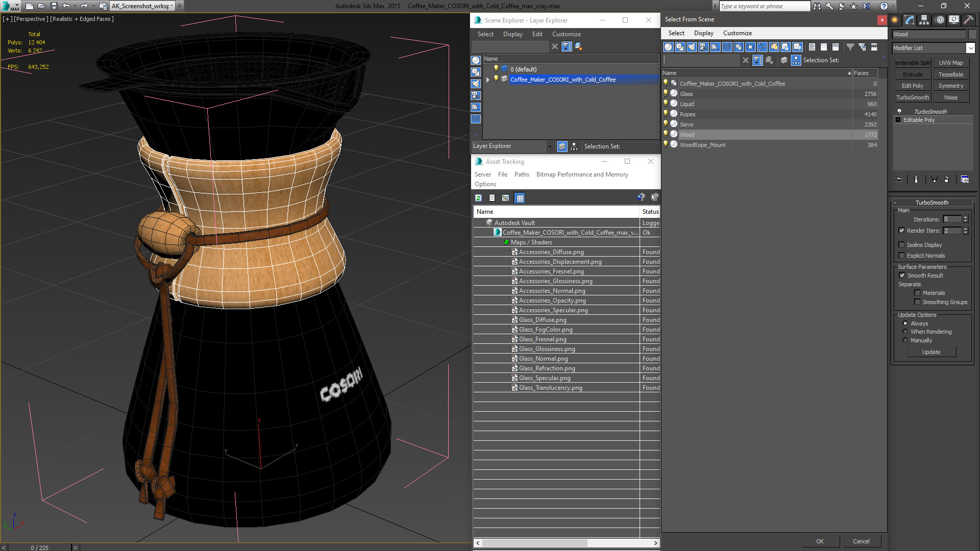The image size is (980, 551).
Task: Expand the Coffee_Maker_COSORI layer tree arrow
Action: pos(487,80)
